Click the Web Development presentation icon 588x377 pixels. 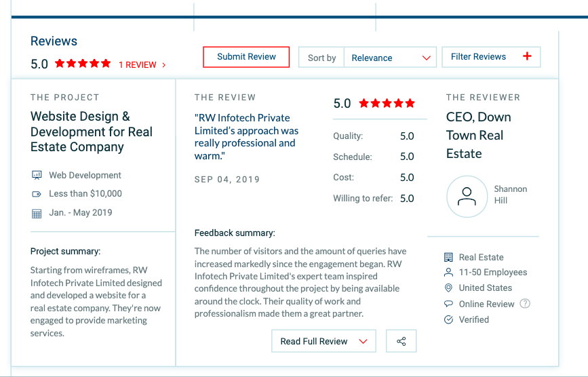tap(37, 175)
